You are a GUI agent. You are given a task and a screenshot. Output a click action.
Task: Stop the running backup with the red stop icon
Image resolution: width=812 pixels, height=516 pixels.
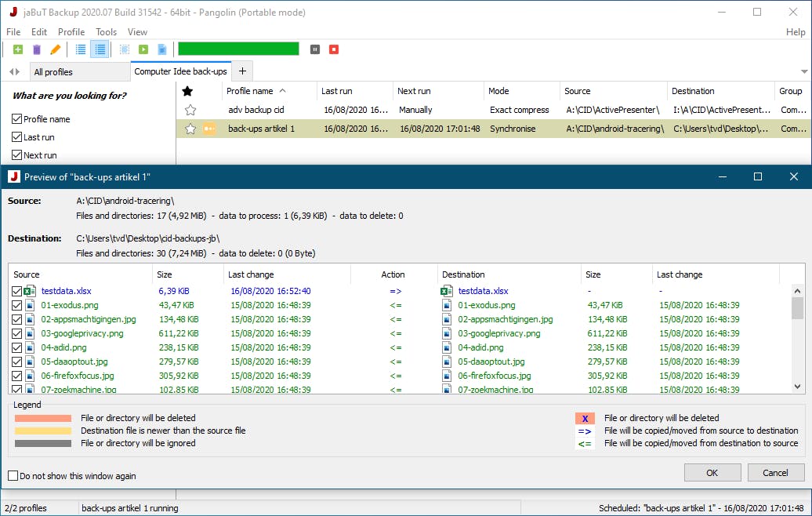tap(334, 49)
